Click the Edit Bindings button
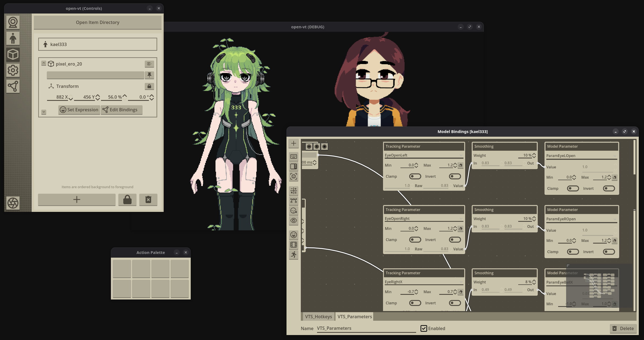Image resolution: width=644 pixels, height=340 pixels. (121, 110)
